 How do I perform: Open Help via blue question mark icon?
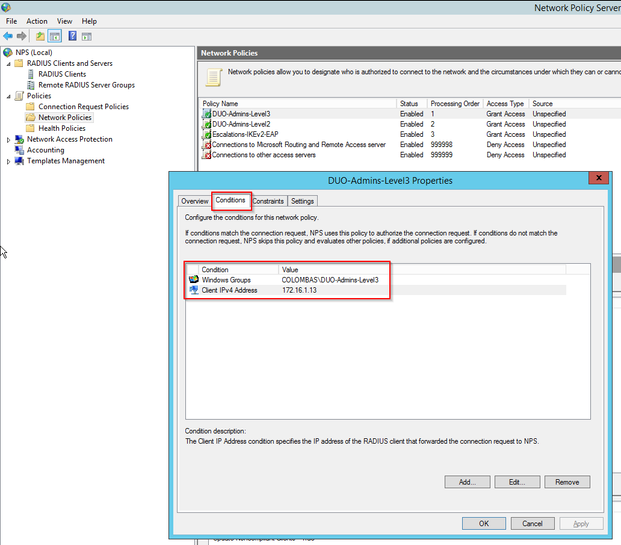[x=72, y=36]
